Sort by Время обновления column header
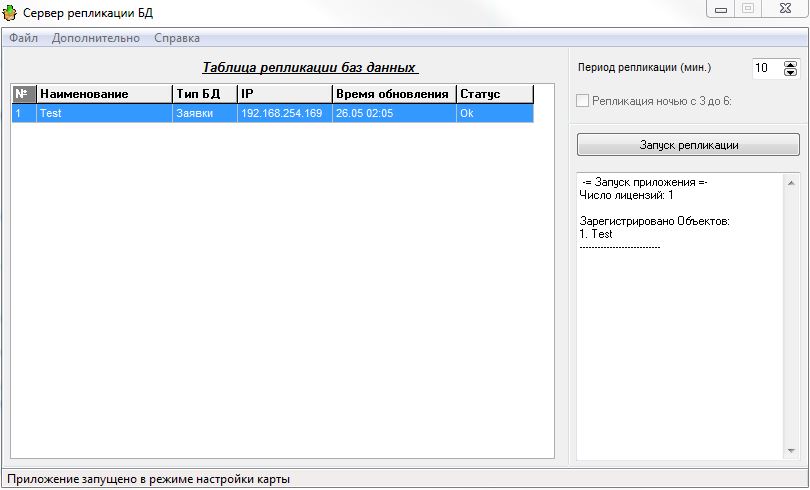810x490 pixels. click(x=393, y=94)
